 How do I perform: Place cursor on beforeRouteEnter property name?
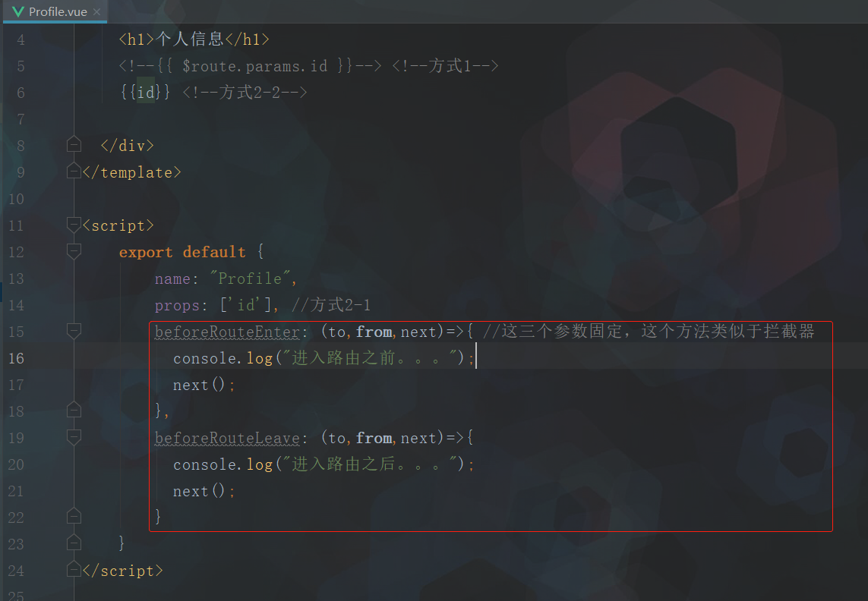[228, 332]
